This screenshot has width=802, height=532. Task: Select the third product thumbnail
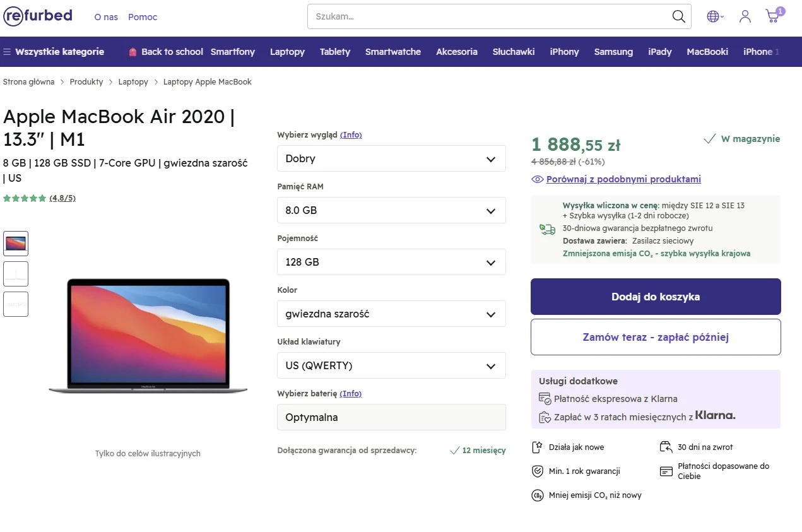(16, 304)
